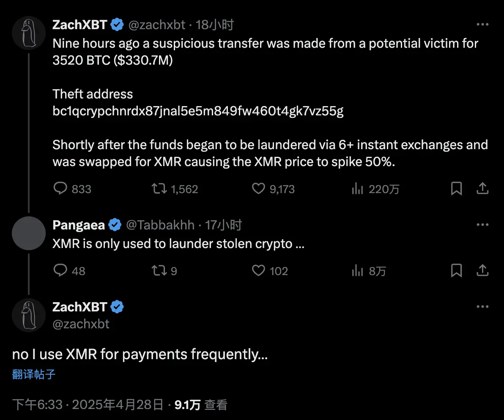Retweet Pangaea's comment with 9 reposts

tap(159, 270)
